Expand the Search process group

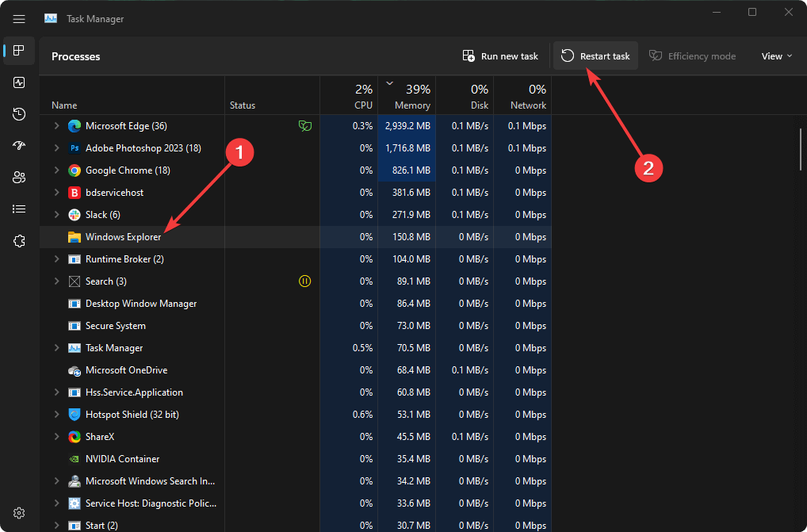click(56, 281)
